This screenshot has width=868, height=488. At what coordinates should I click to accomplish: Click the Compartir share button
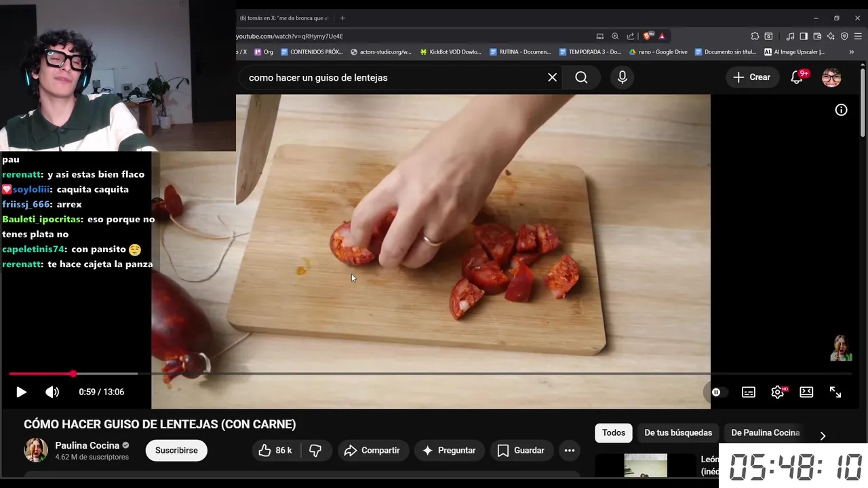click(372, 450)
